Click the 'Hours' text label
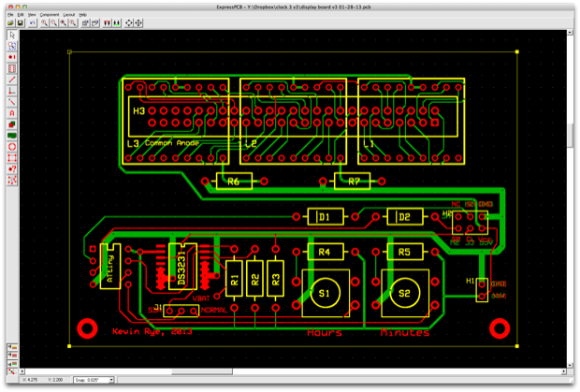 [x=325, y=332]
